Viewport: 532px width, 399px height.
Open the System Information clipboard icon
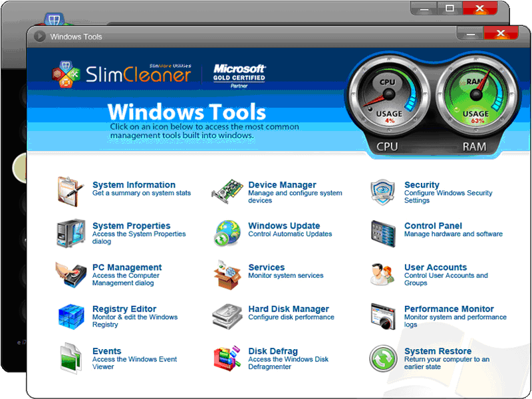tap(70, 192)
